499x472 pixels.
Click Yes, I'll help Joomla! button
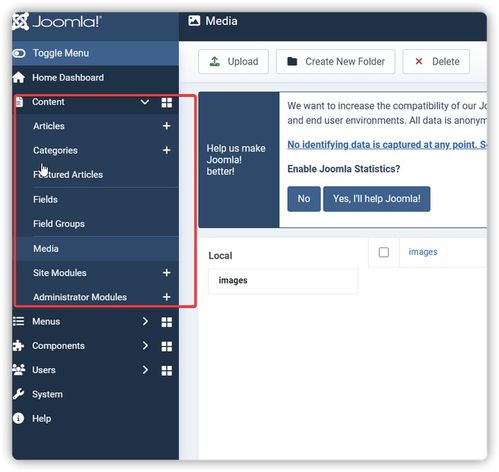tap(377, 199)
